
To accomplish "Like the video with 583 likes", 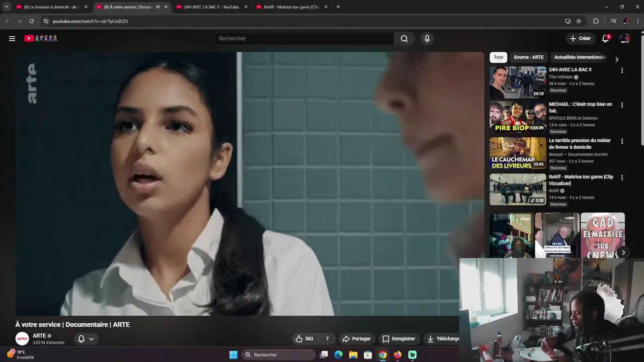I will [x=304, y=339].
